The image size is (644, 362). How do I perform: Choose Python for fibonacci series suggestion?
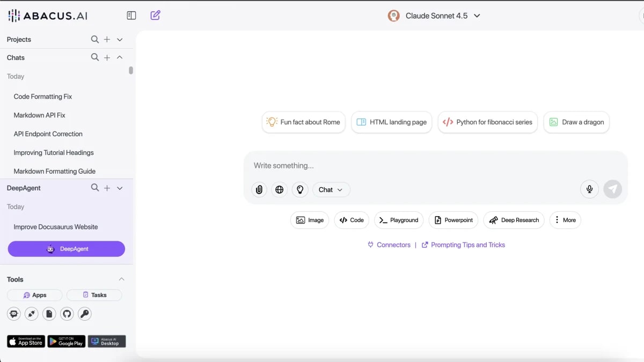click(488, 122)
